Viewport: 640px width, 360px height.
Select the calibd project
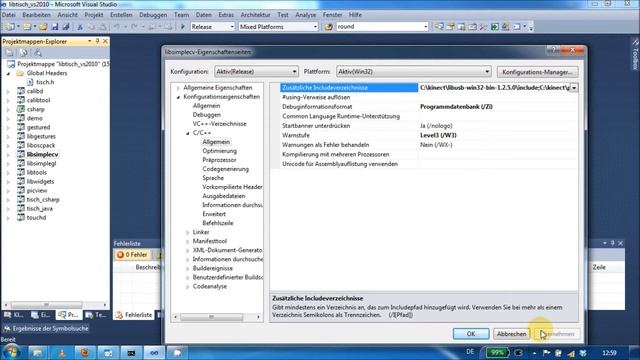(35, 91)
